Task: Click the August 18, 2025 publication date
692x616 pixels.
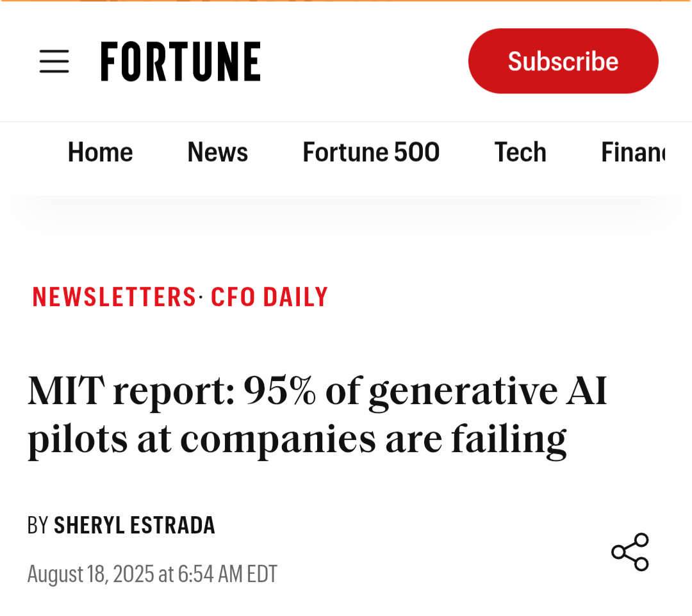Action: click(x=90, y=574)
